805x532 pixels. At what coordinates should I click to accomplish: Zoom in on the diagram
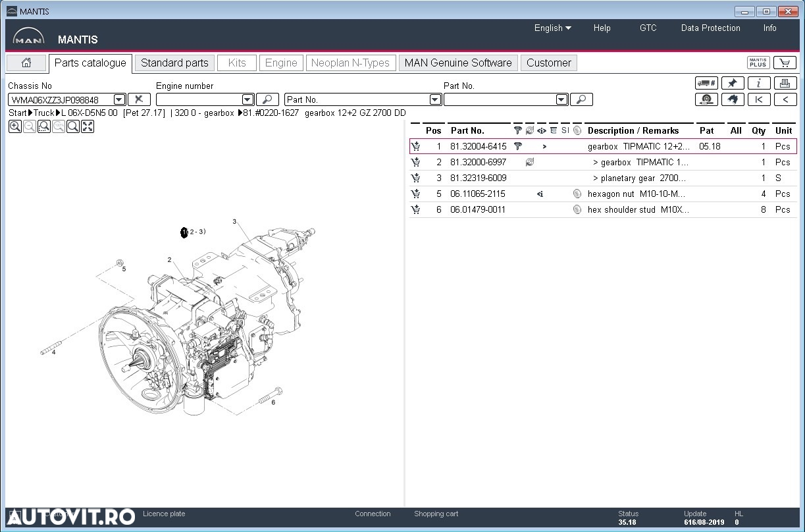point(14,126)
